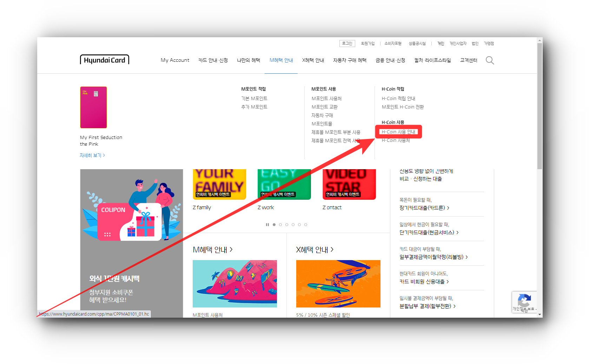This screenshot has width=589, height=364.
Task: Select M포인트 사용처 submenu item
Action: pyautogui.click(x=326, y=99)
